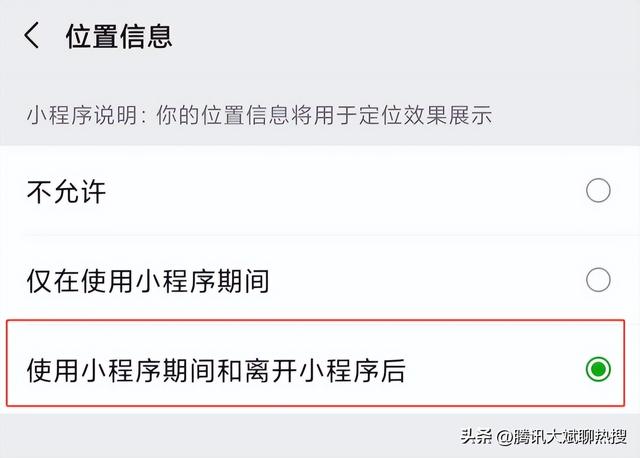The width and height of the screenshot is (640, 458).
Task: Select the 不允许 radio button
Action: tap(598, 191)
